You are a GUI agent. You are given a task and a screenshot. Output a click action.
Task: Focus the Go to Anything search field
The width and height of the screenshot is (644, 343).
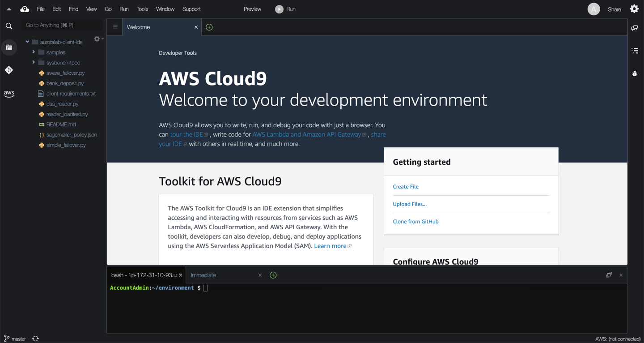coord(62,25)
